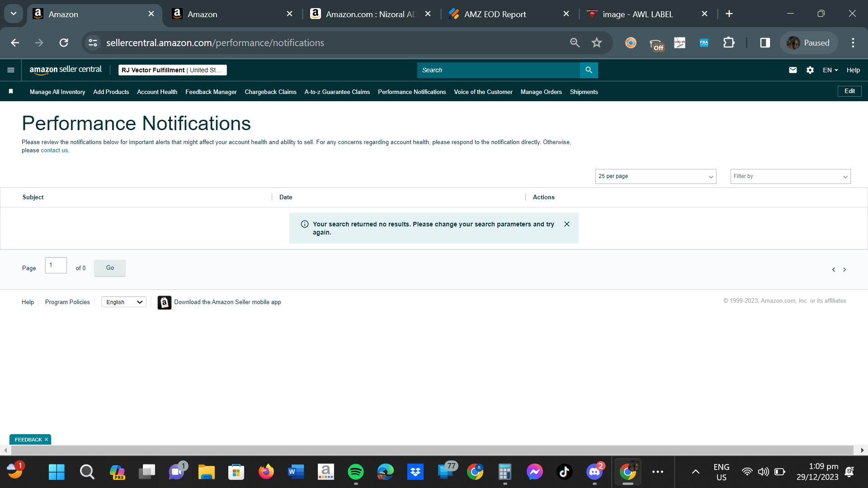
Task: Open Voice of the Customer
Action: [483, 92]
